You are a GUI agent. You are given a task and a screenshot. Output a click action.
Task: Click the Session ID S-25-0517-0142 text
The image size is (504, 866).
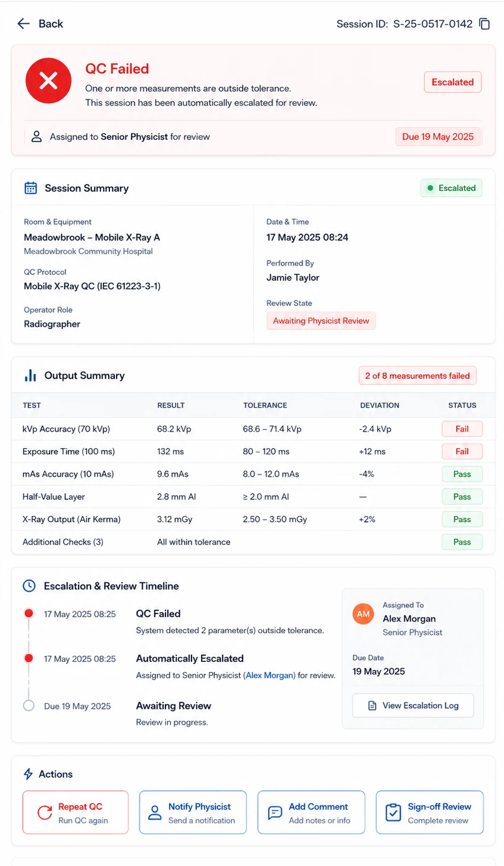coord(405,24)
